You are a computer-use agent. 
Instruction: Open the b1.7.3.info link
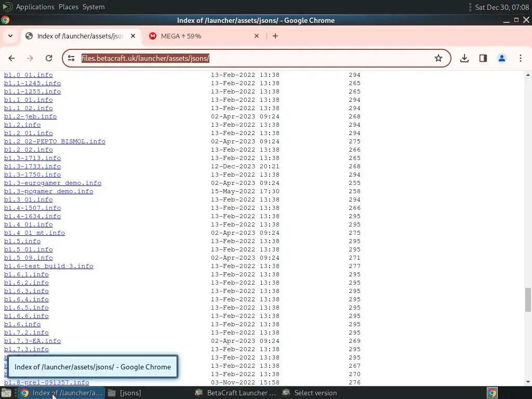[26, 349]
